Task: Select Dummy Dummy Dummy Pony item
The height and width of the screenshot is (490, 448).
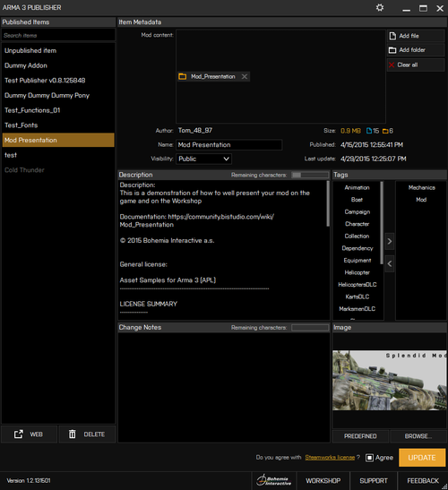Action: coord(58,95)
